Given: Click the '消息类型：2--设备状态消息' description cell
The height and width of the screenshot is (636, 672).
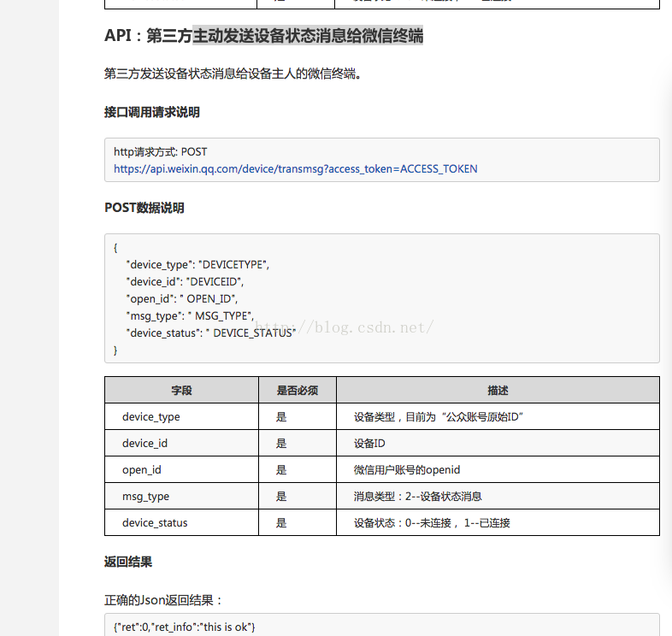Looking at the screenshot, I should (498, 497).
